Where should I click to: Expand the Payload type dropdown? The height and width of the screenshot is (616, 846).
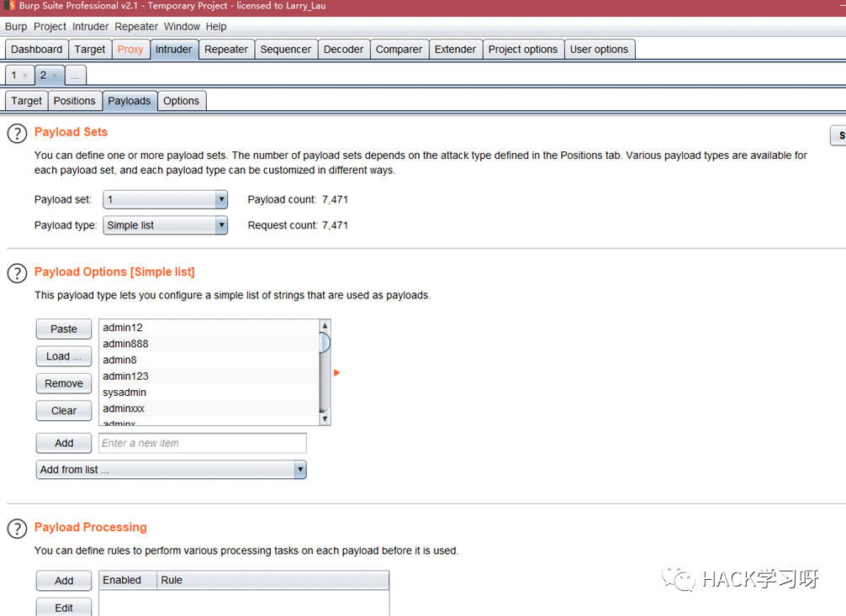(x=221, y=225)
